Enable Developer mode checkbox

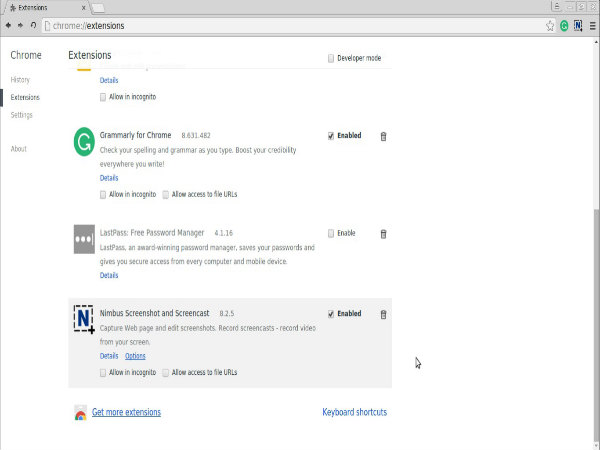tap(331, 58)
